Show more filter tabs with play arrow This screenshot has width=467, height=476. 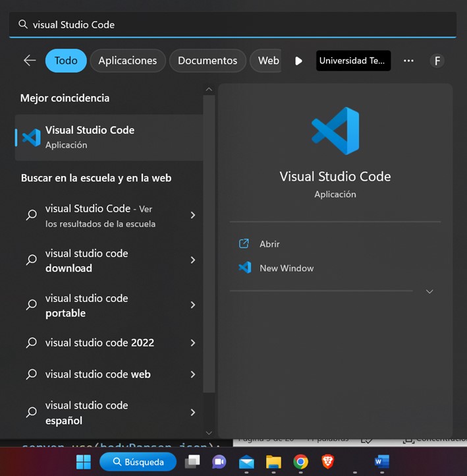tap(298, 61)
